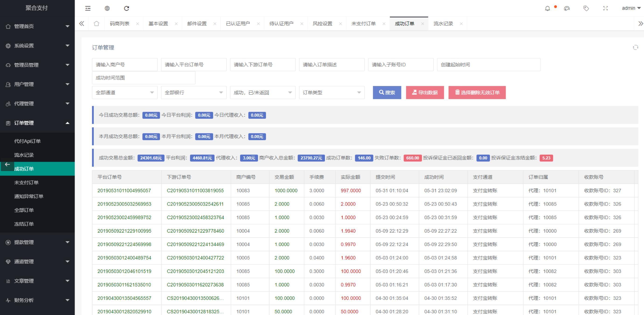This screenshot has width=644, height=315.
Task: Open the 全部银行 dropdown
Action: pos(193,92)
